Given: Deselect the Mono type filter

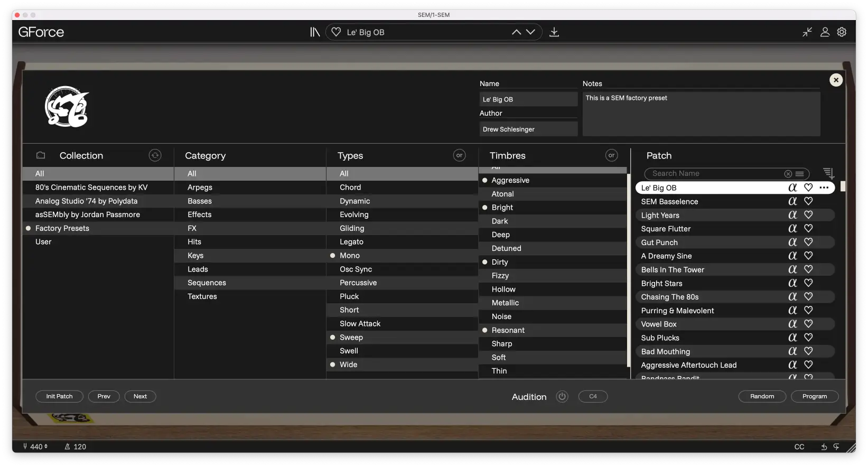Looking at the screenshot, I should click(x=402, y=256).
